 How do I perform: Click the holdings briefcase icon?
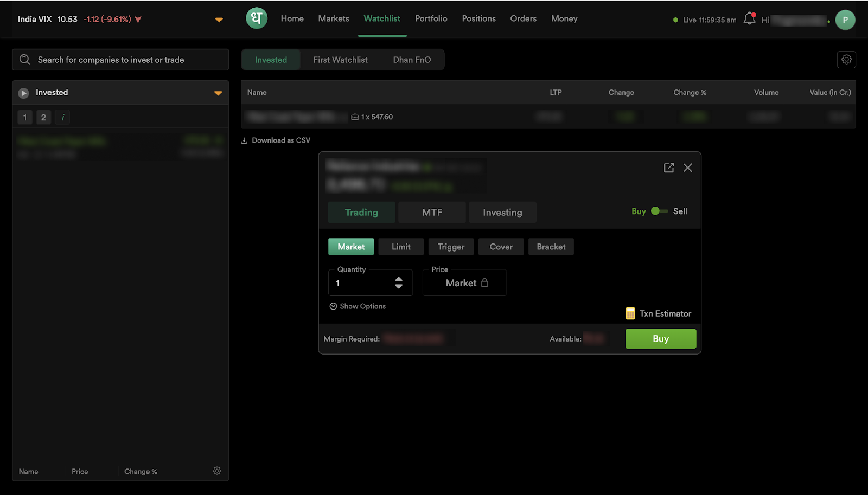click(x=355, y=117)
